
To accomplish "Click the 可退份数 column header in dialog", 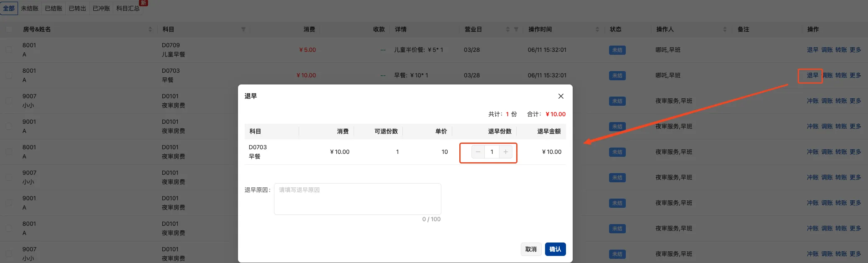I will tap(386, 131).
